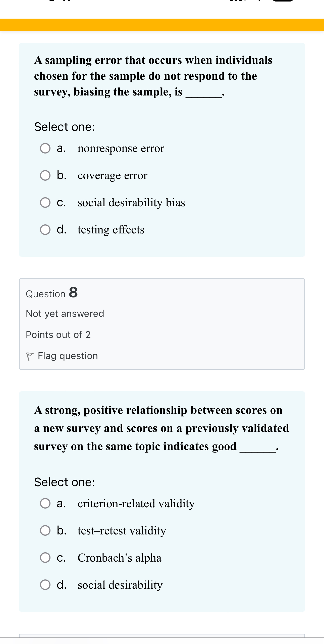Image resolution: width=324 pixels, height=644 pixels.
Task: Click the "Points out of 2" label
Action: click(58, 334)
